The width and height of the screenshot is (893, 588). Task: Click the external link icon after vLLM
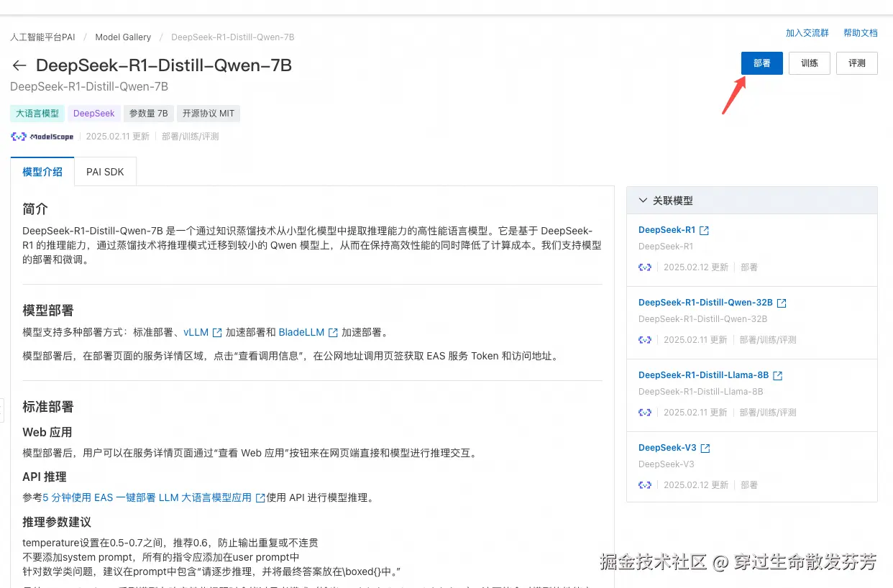tap(217, 333)
